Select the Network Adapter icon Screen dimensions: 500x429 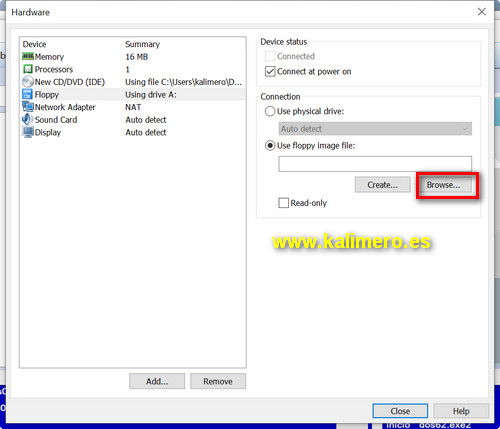coord(28,107)
